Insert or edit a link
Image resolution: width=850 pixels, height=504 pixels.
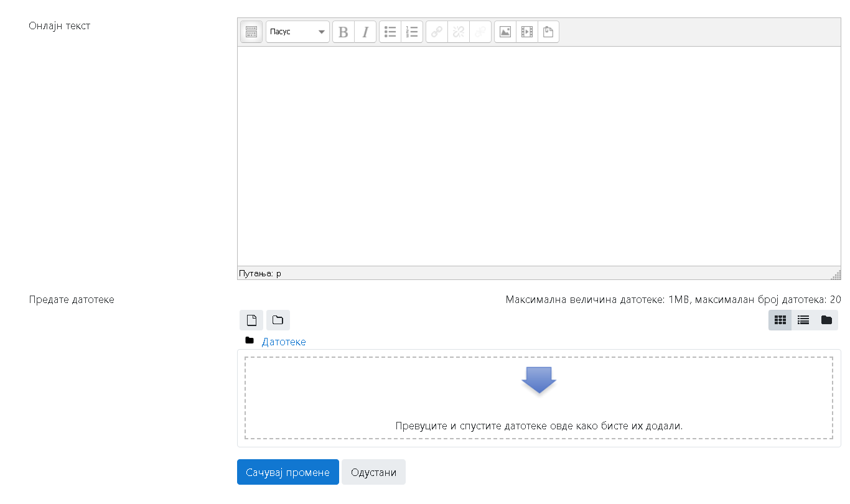click(x=437, y=32)
